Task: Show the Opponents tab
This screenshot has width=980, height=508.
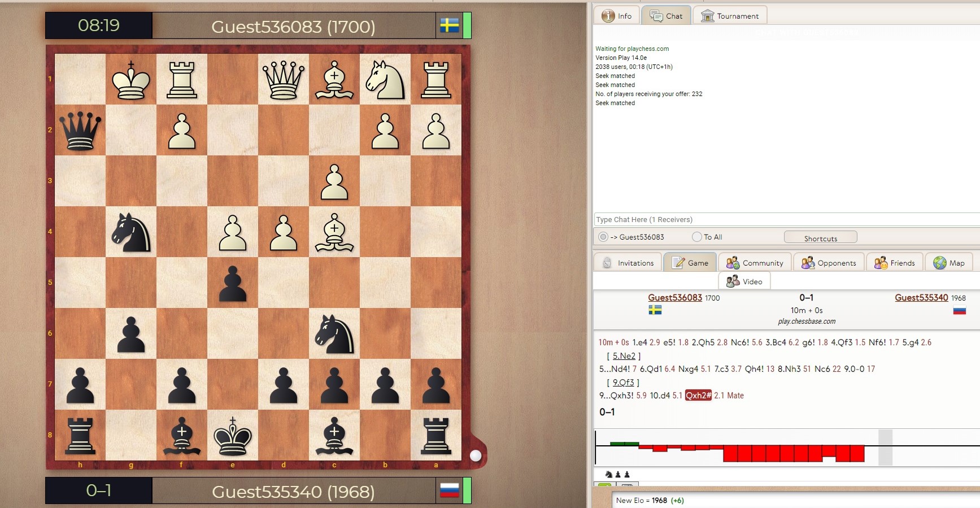Action: click(x=829, y=263)
